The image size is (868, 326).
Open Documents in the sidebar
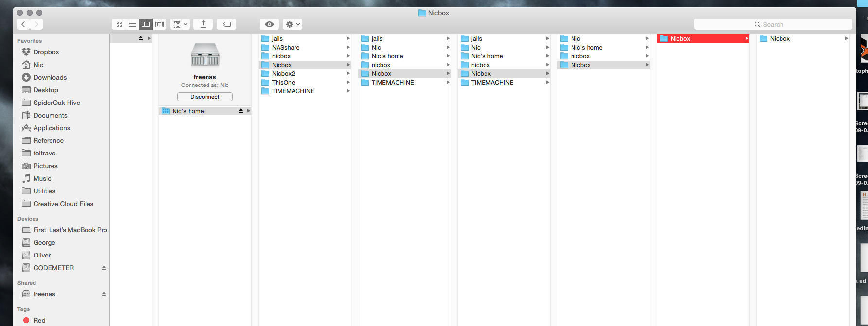click(50, 115)
